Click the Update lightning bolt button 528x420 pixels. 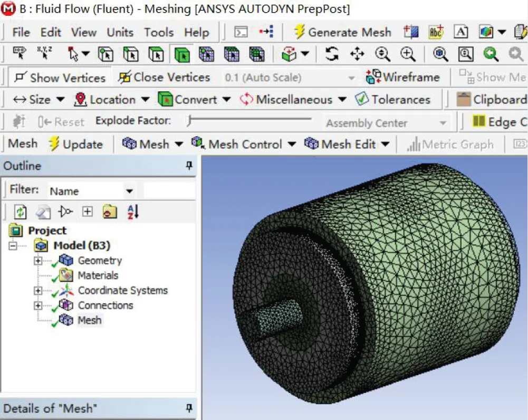[x=76, y=144]
